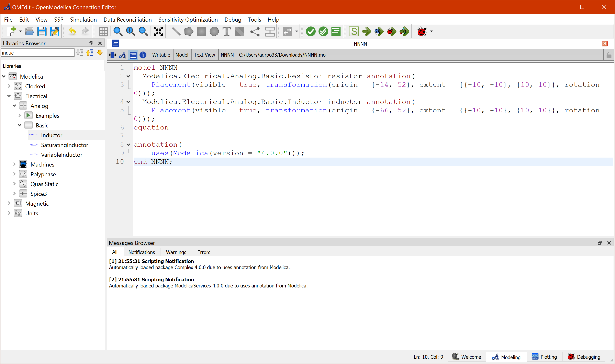
Task: Open the Simulation Setup dialog
Action: 354,31
